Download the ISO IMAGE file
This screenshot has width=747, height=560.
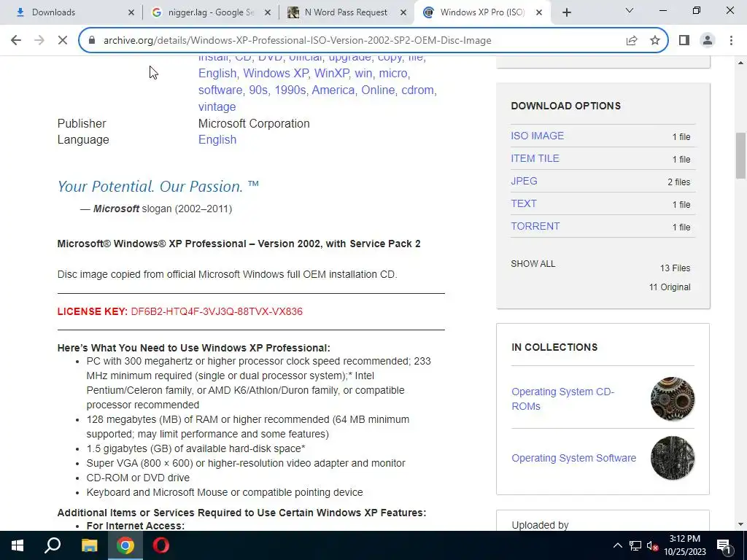coord(537,136)
